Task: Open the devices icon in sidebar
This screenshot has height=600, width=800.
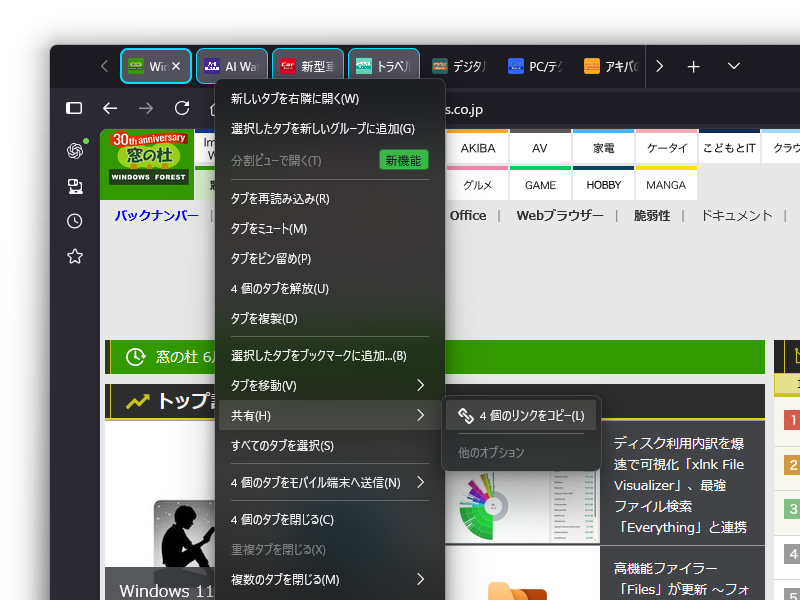Action: [75, 186]
